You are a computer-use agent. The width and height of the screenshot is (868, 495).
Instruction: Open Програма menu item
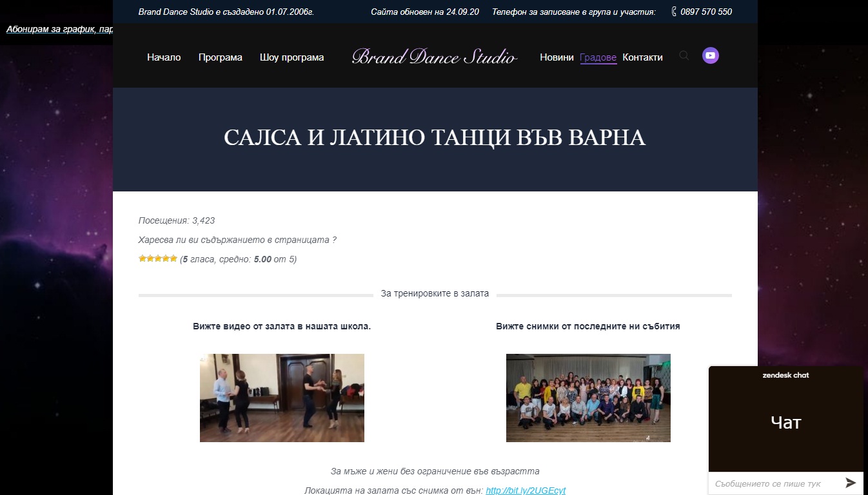pyautogui.click(x=221, y=57)
